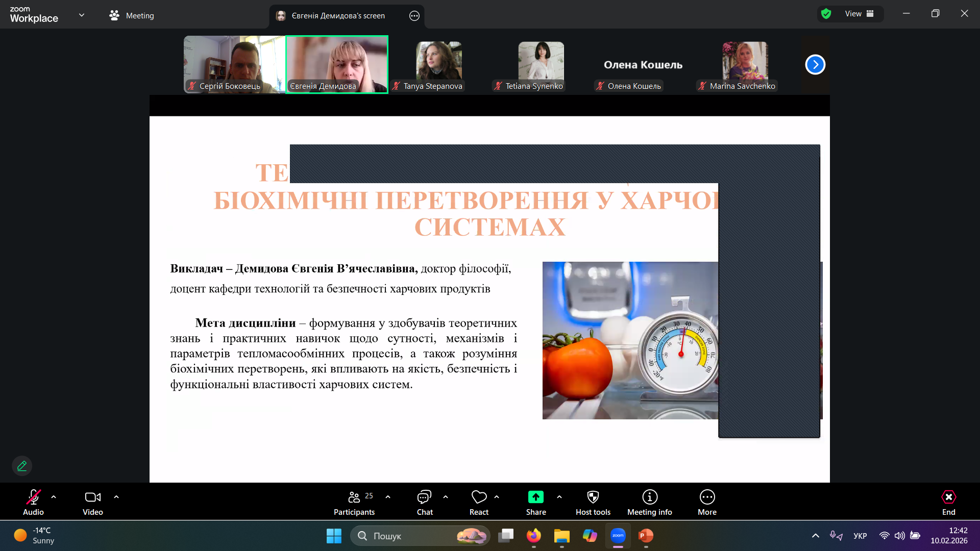Toggle the Video camera on/off
This screenshot has width=980, height=551.
point(92,503)
